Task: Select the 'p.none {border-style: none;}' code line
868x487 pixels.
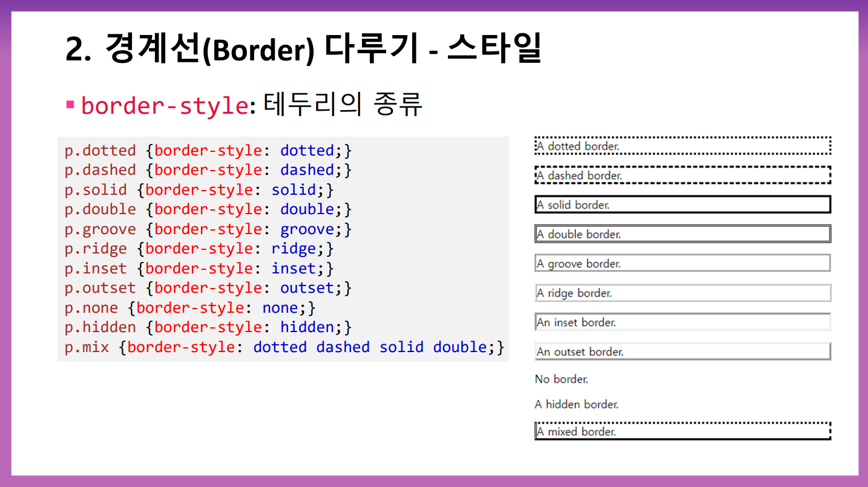Action: tap(190, 307)
